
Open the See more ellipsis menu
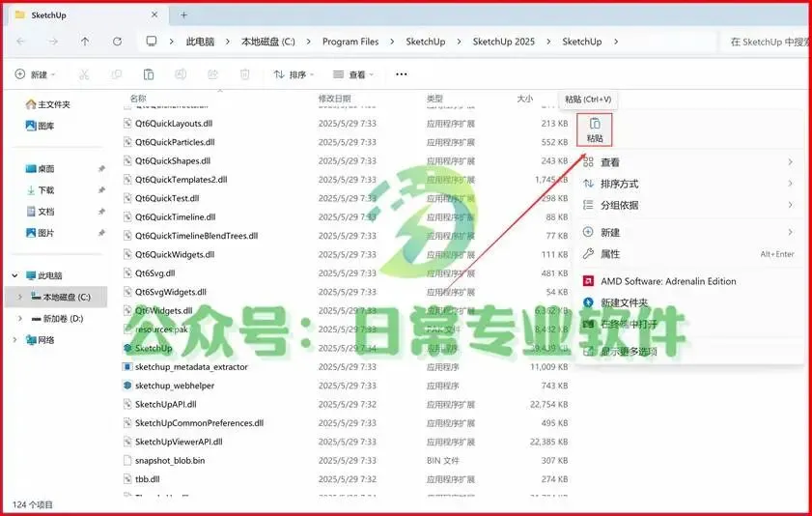pos(402,74)
